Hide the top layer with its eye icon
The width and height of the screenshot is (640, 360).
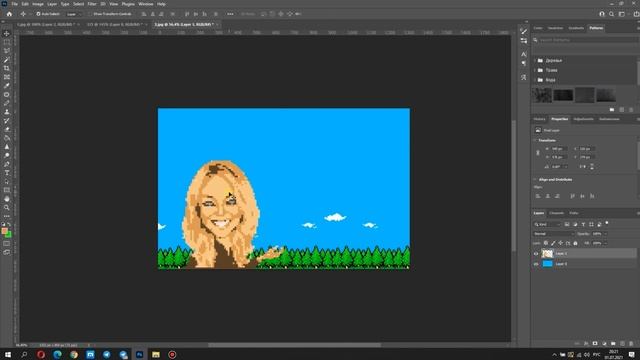[x=536, y=253]
